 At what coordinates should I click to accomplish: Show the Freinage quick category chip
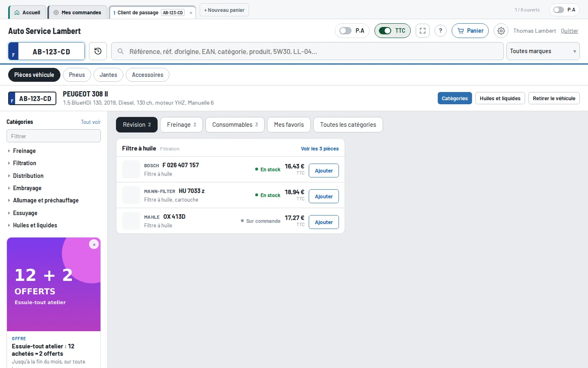tap(181, 125)
